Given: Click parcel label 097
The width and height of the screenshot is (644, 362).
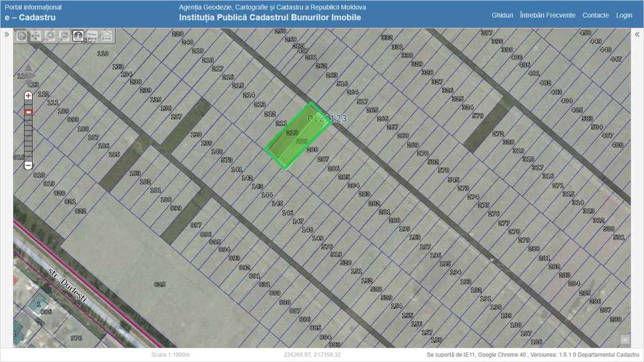Looking at the screenshot, I should pos(196,225).
